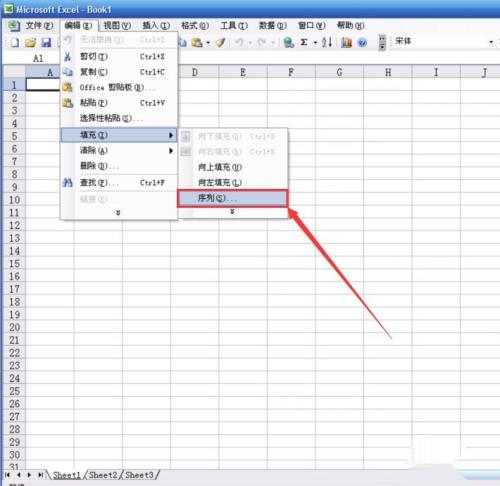Choose 向左填充(L) in Fill submenu
This screenshot has width=500, height=486.
tap(232, 182)
